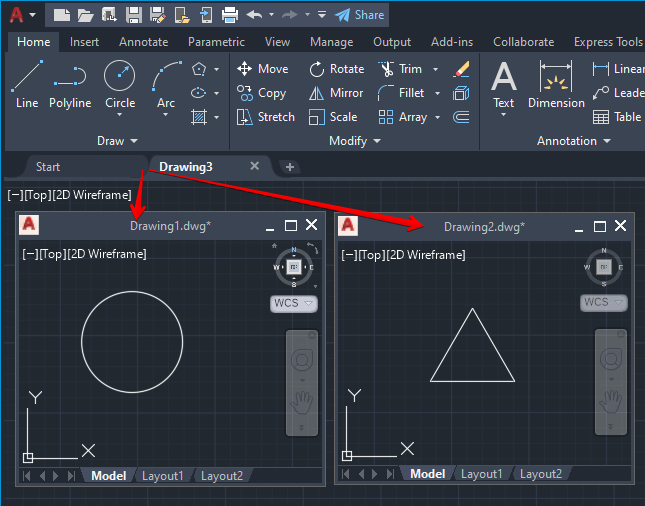Activate the Mirror command
The width and height of the screenshot is (645, 506).
[336, 93]
